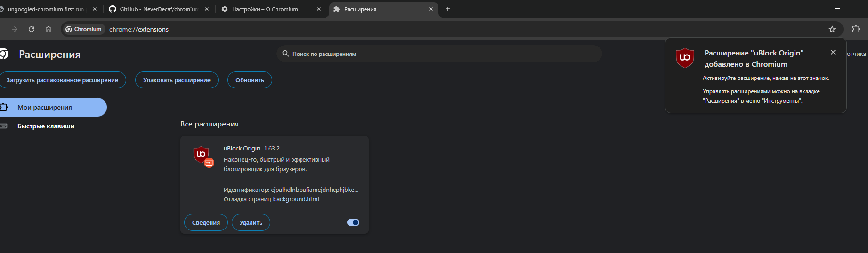
Task: Restore the Chromium window size
Action: (x=859, y=9)
